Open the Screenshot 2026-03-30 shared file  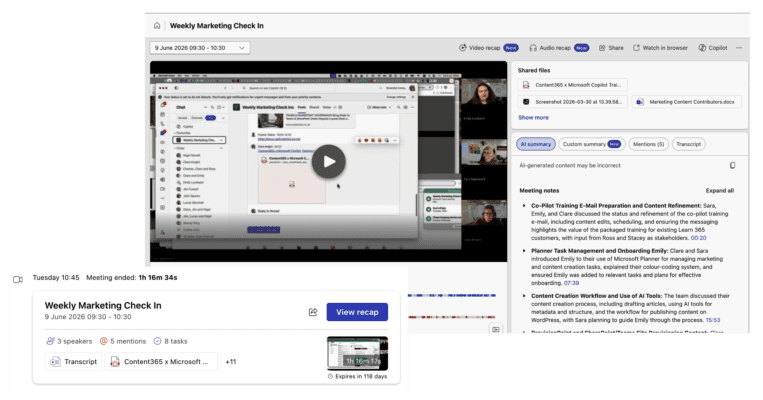point(573,102)
